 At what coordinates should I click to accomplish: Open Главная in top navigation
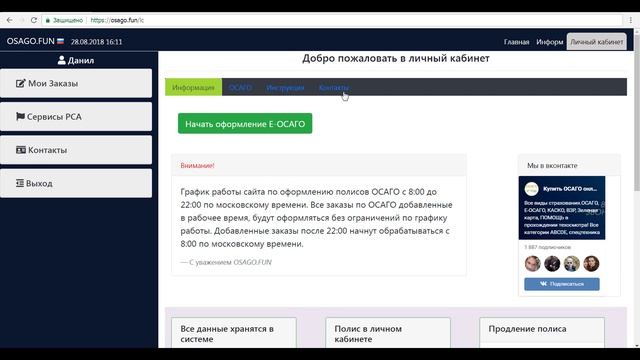coord(516,42)
